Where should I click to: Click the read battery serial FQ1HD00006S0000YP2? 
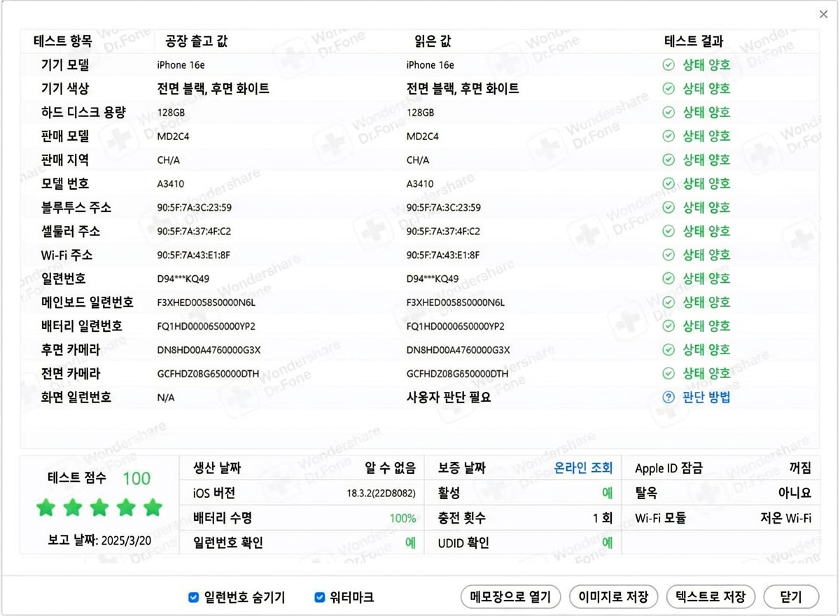pyautogui.click(x=456, y=327)
